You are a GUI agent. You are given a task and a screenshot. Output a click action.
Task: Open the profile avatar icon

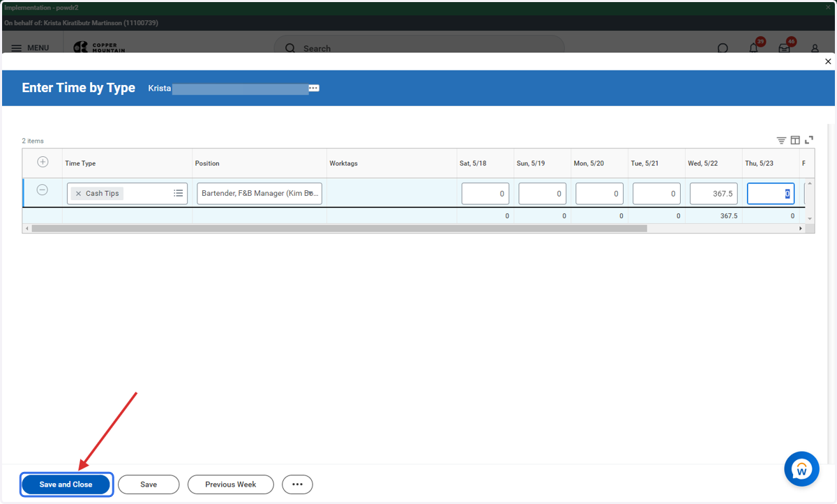click(815, 48)
